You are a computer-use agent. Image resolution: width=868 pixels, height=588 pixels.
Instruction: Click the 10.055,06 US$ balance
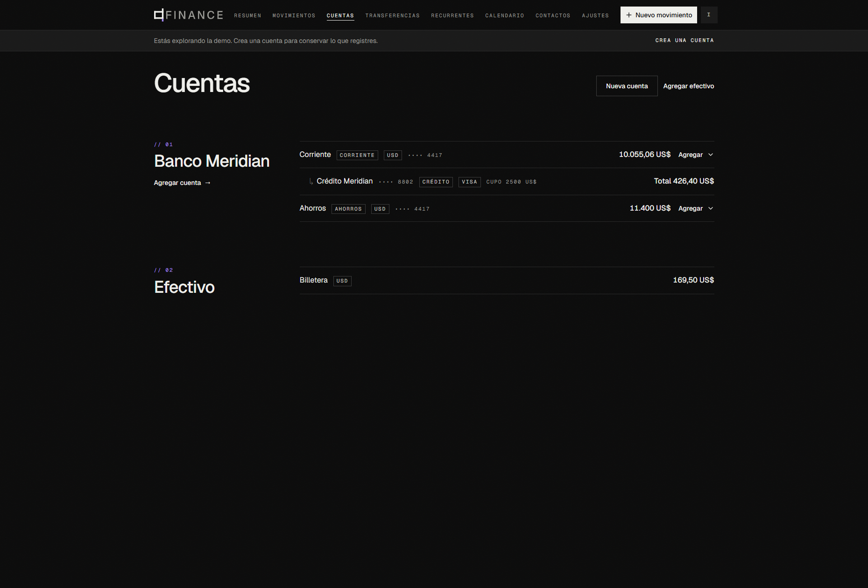pos(644,155)
